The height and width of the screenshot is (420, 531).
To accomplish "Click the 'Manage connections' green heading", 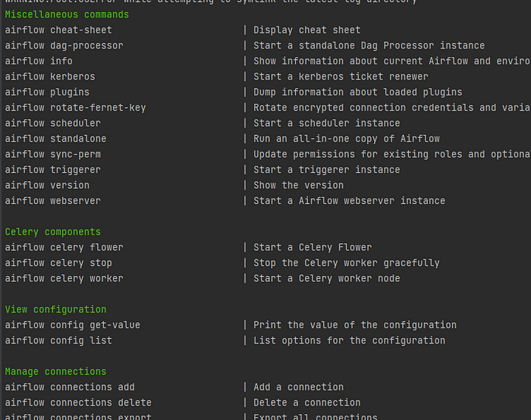I will (55, 371).
